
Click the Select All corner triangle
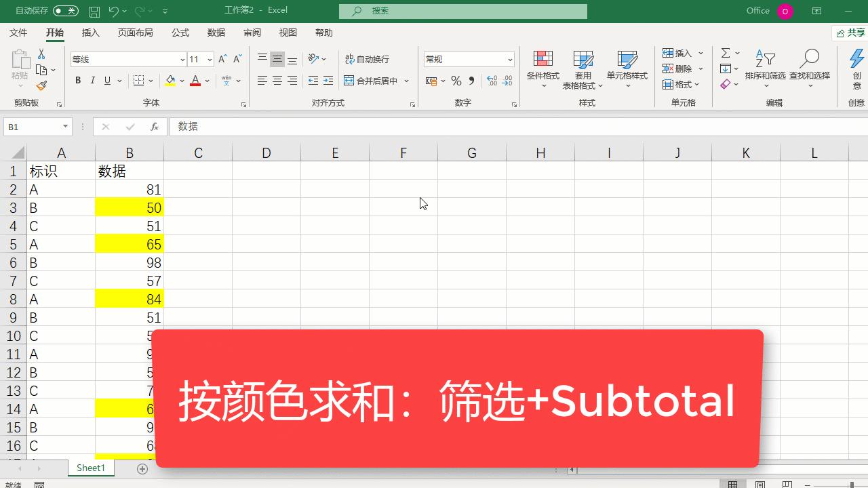(x=18, y=153)
